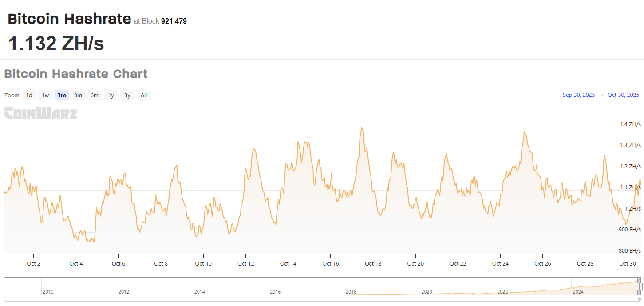This screenshot has height=306, width=644.
Task: Choose the 6m zoom option
Action: (95, 95)
